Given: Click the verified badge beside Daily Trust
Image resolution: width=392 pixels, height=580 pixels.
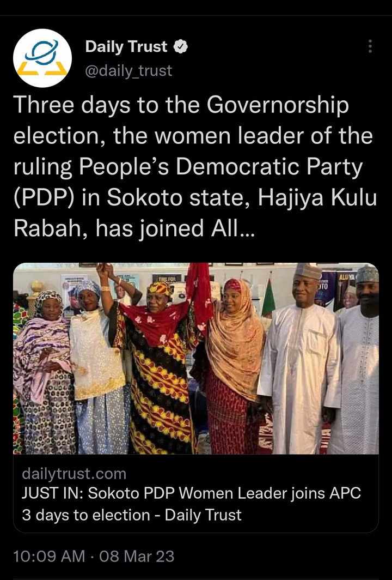Looking at the screenshot, I should tap(181, 47).
